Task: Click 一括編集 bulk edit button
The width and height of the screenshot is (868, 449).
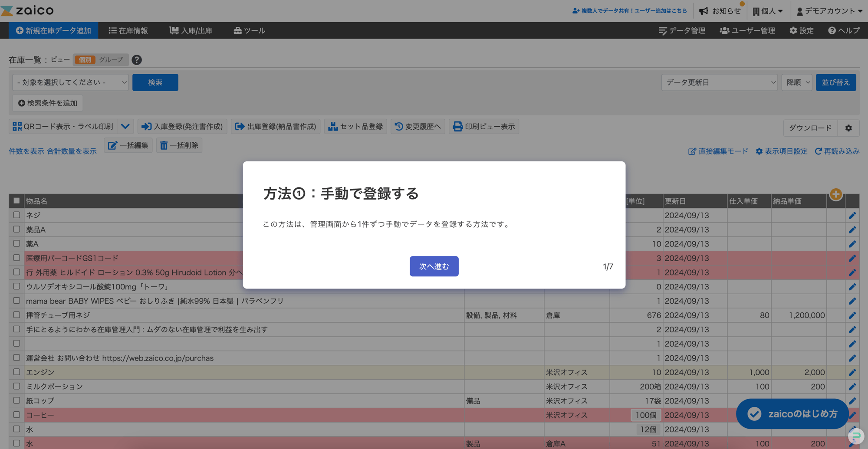Action: pos(128,145)
